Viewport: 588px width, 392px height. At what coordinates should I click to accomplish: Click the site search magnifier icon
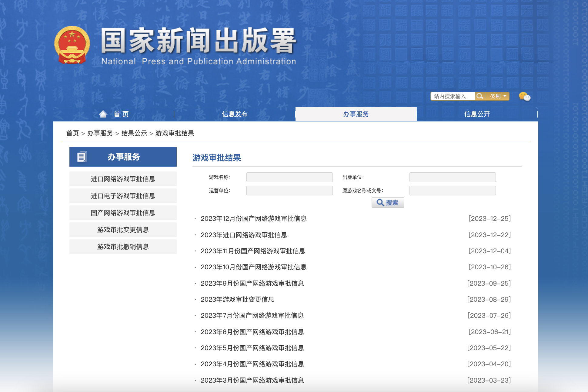480,96
